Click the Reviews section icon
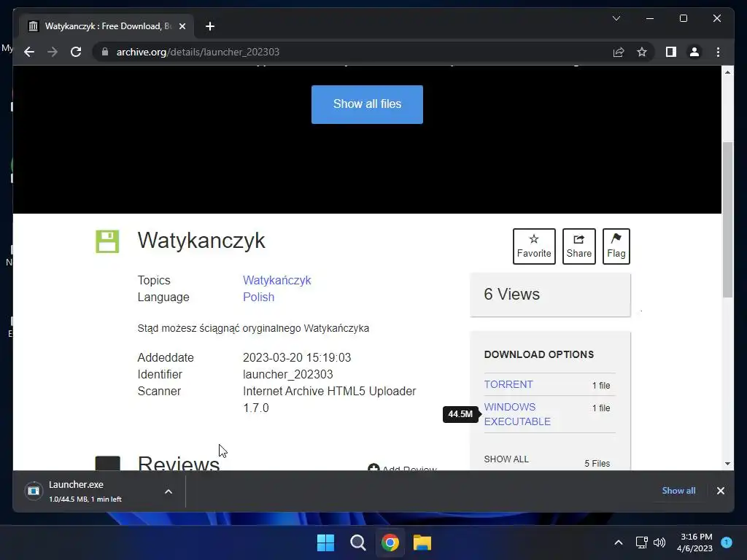Screen dimensions: 747x560 coord(108,463)
